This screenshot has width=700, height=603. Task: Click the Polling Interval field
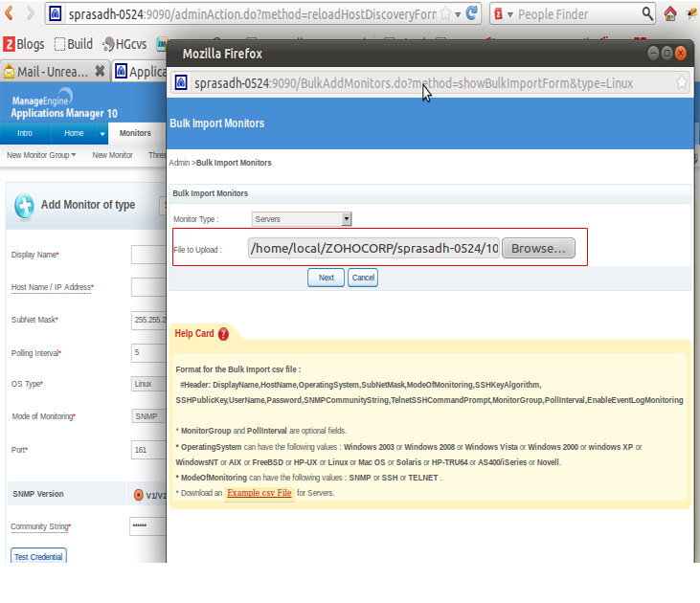(148, 353)
